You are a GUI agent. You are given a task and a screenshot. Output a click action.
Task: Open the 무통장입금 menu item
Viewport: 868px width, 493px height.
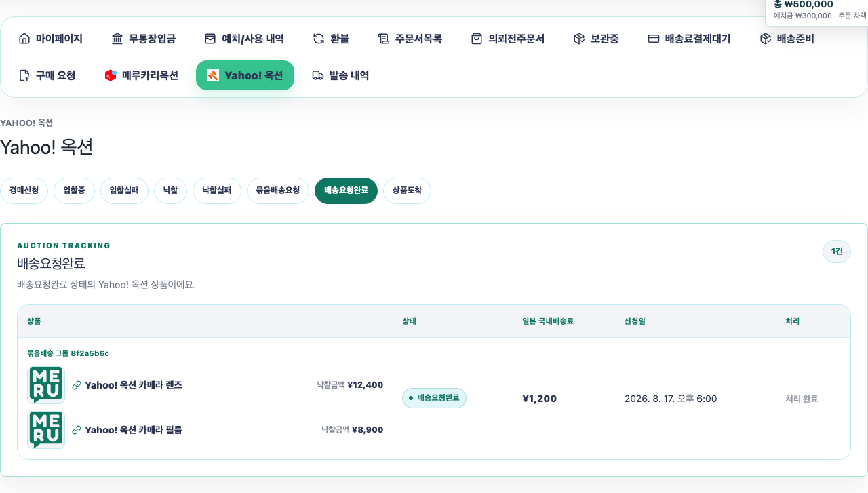[x=144, y=39]
